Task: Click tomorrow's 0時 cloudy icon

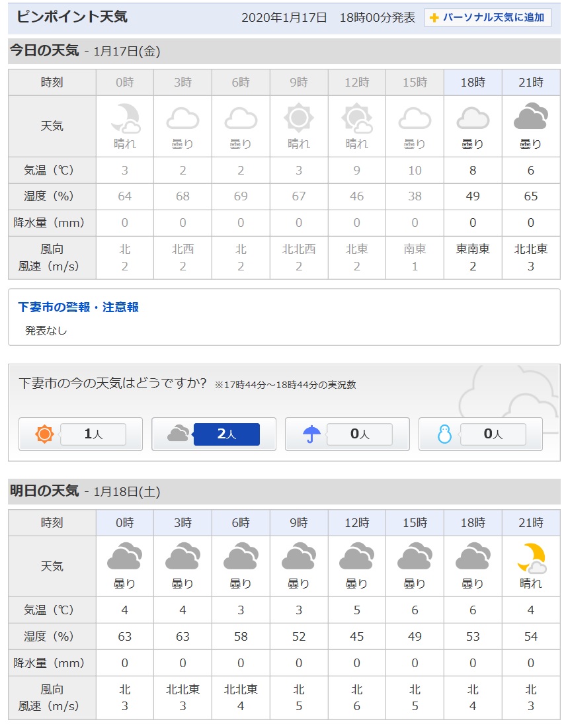Action: tap(124, 557)
